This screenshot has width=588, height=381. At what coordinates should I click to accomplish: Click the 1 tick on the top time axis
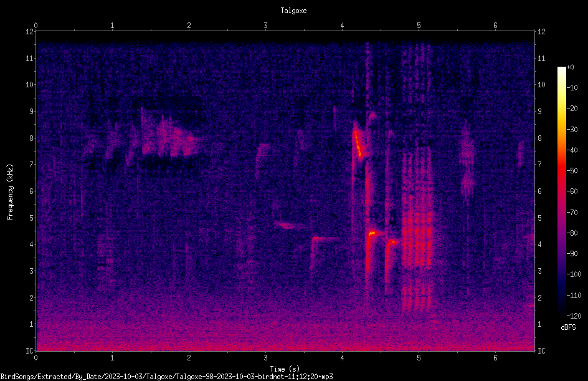112,26
